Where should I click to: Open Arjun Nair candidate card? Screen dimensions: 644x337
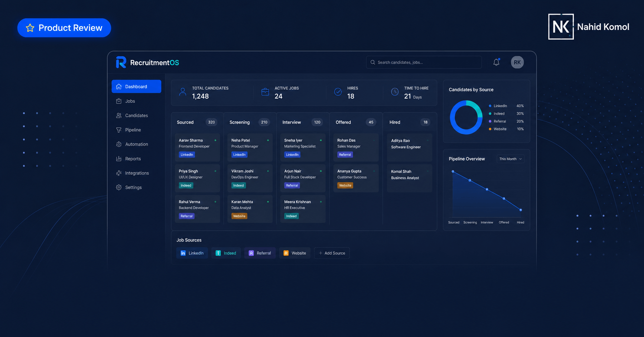pos(303,178)
